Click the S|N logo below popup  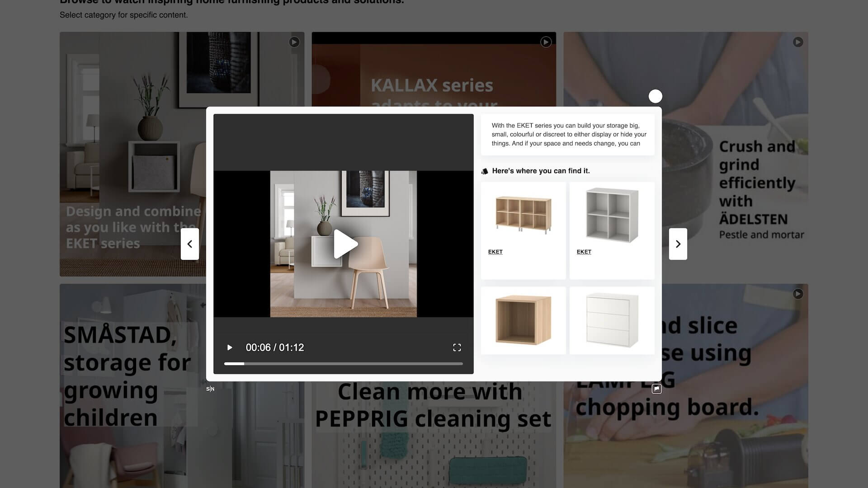tap(210, 389)
